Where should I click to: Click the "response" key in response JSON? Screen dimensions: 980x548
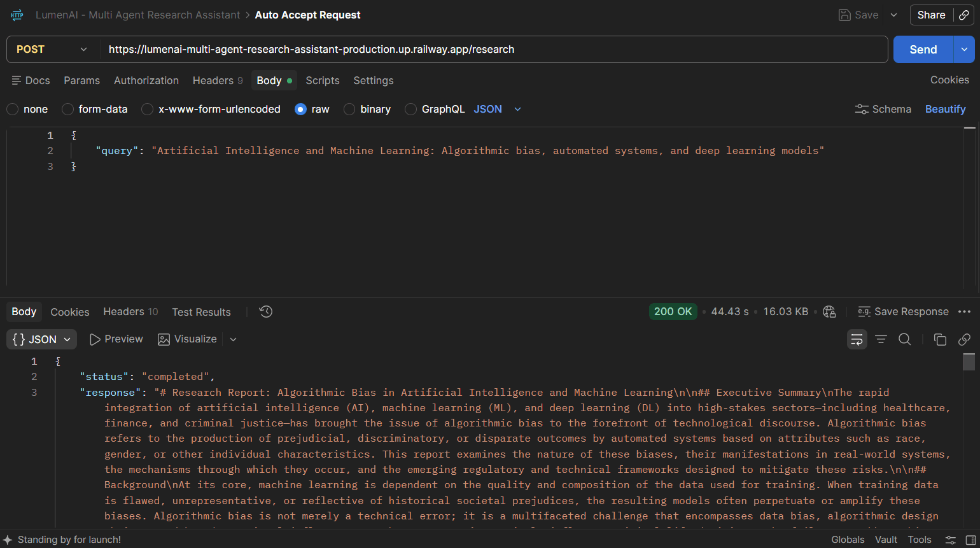point(111,393)
